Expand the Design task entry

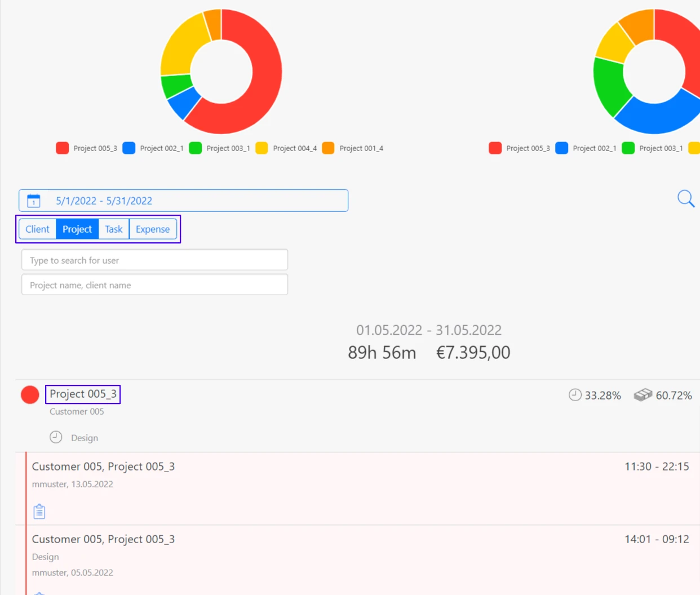click(85, 437)
